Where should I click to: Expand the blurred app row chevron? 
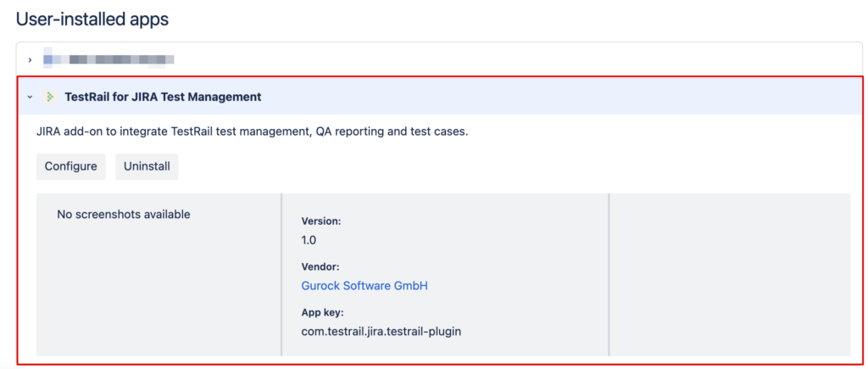pos(30,60)
